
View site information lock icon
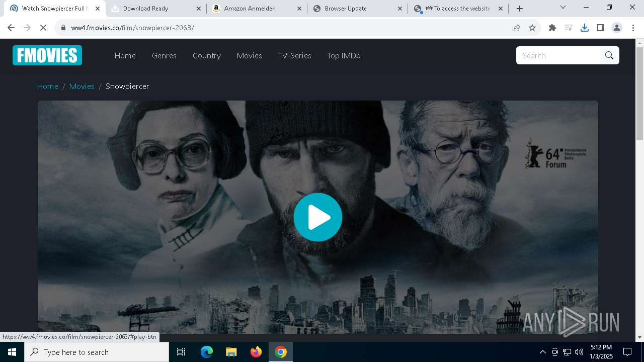click(x=63, y=28)
